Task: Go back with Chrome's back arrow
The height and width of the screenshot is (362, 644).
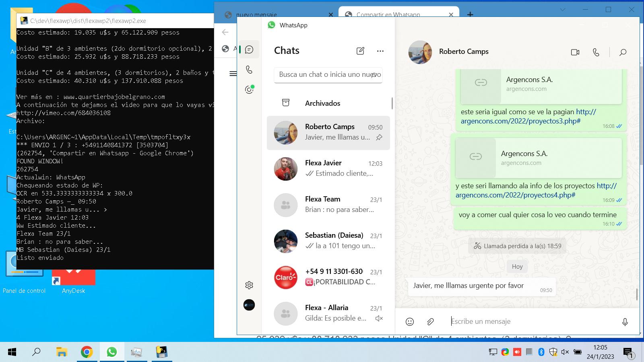Action: pyautogui.click(x=225, y=32)
